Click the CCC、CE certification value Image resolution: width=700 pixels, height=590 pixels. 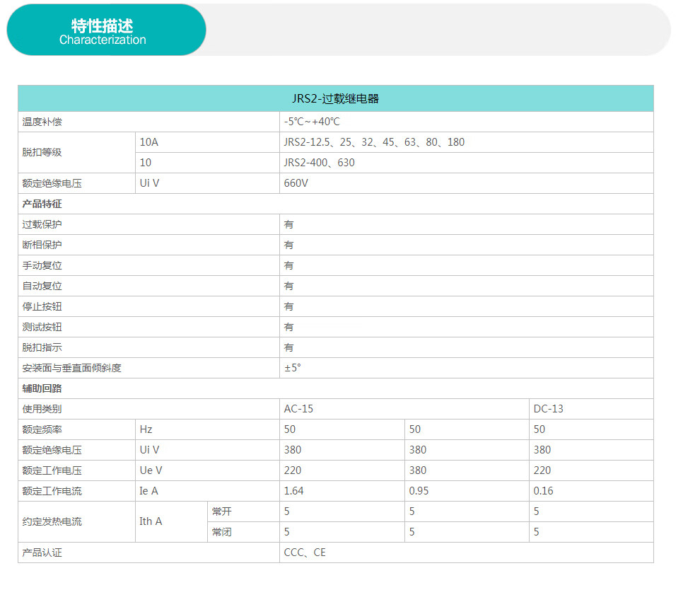(305, 553)
